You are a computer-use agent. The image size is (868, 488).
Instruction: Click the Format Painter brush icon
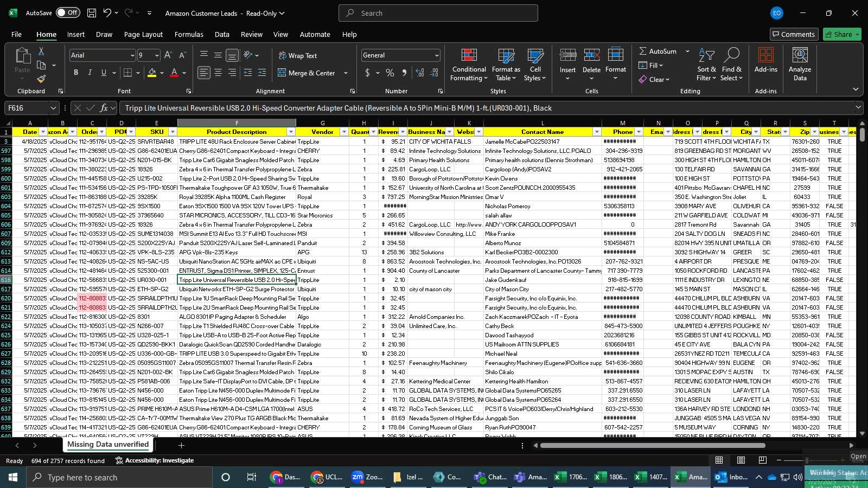click(41, 79)
